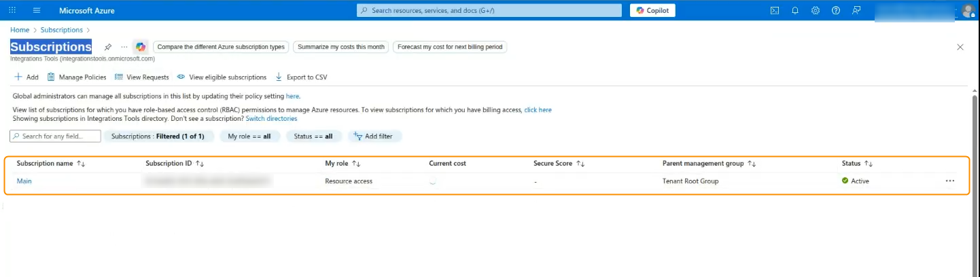Open the Help question mark icon

tap(836, 10)
